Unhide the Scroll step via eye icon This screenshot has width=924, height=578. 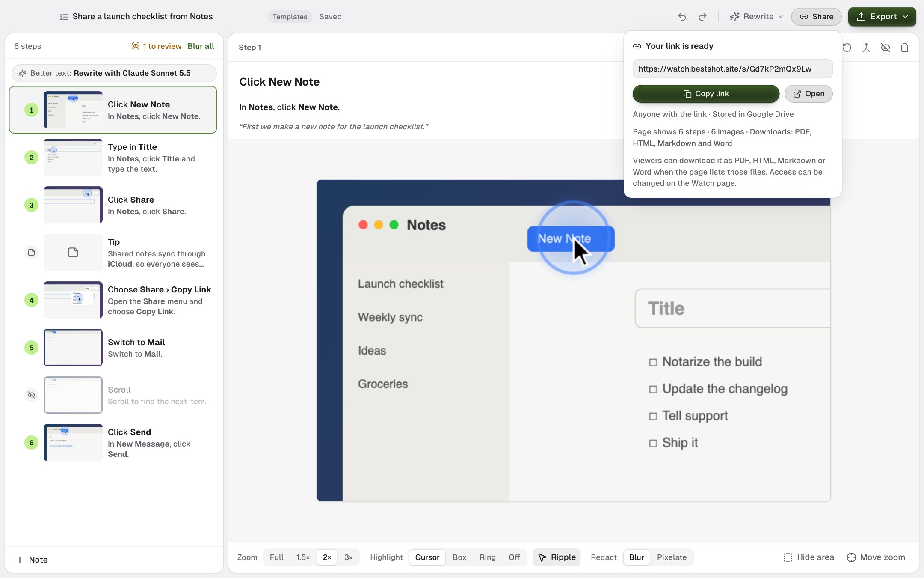(31, 395)
